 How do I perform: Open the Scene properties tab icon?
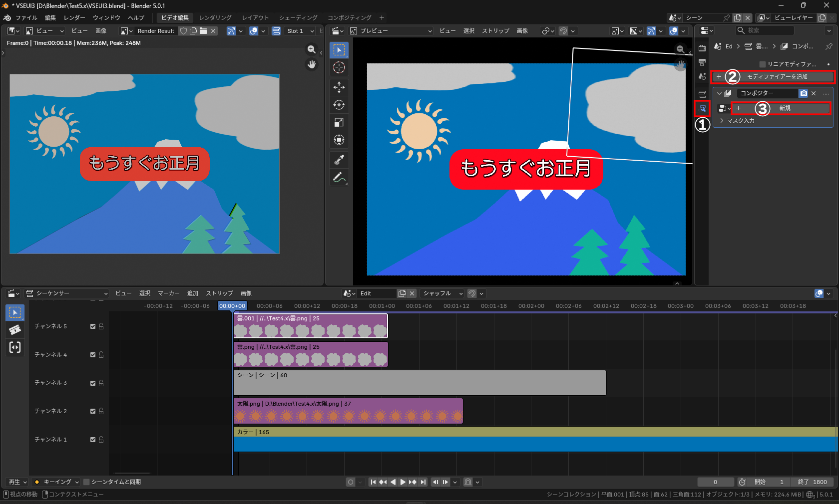702,76
